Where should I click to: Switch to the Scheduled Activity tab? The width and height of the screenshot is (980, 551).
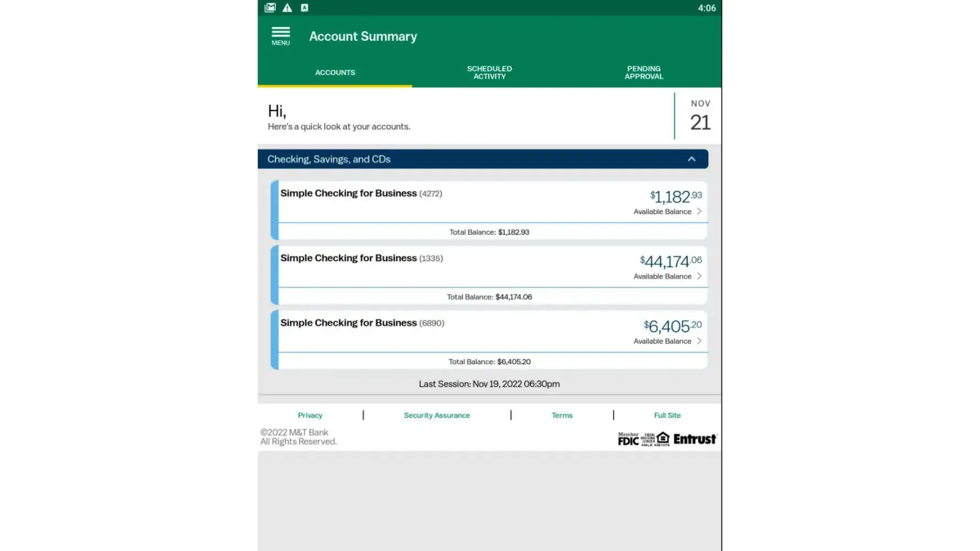point(489,72)
